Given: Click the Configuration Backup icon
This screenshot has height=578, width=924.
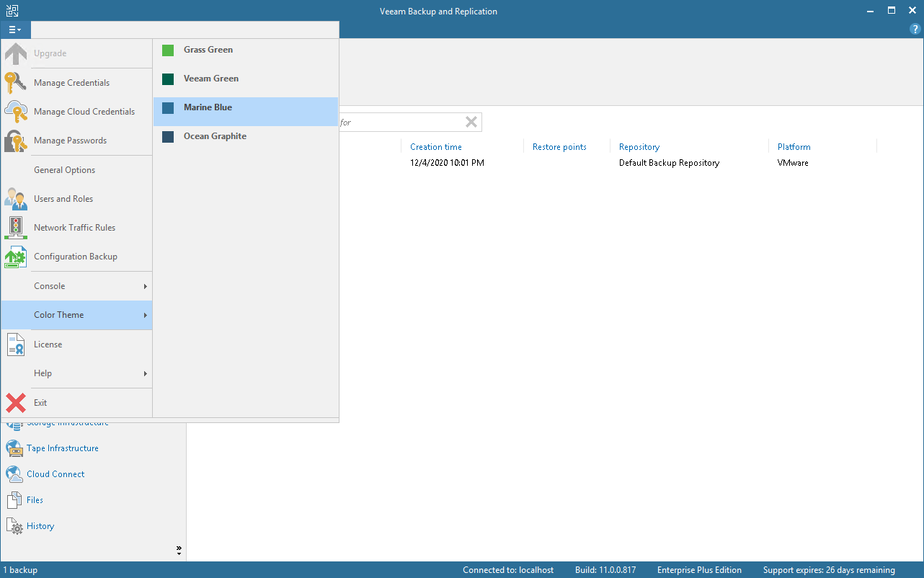Looking at the screenshot, I should pos(16,257).
